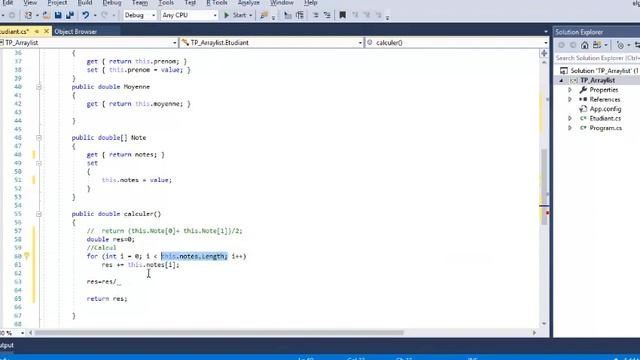Click the App.config file icon
Viewport: 640px width, 360px height.
pos(583,109)
